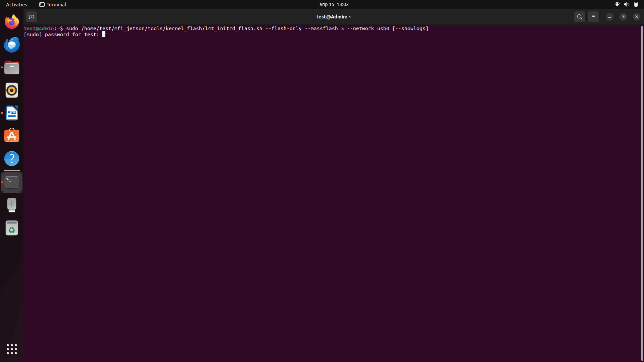Expand system menu via volume icon
The height and width of the screenshot is (362, 644).
[x=626, y=4]
